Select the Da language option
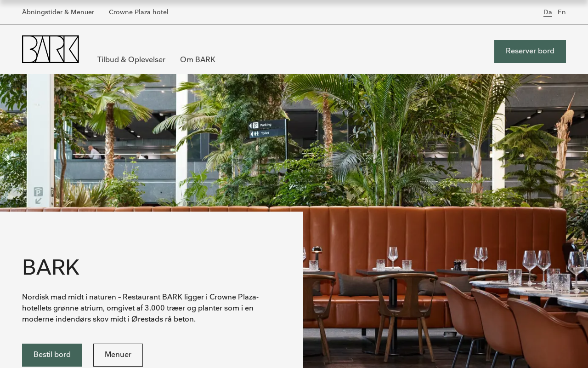Image resolution: width=588 pixels, height=368 pixels. click(x=548, y=12)
